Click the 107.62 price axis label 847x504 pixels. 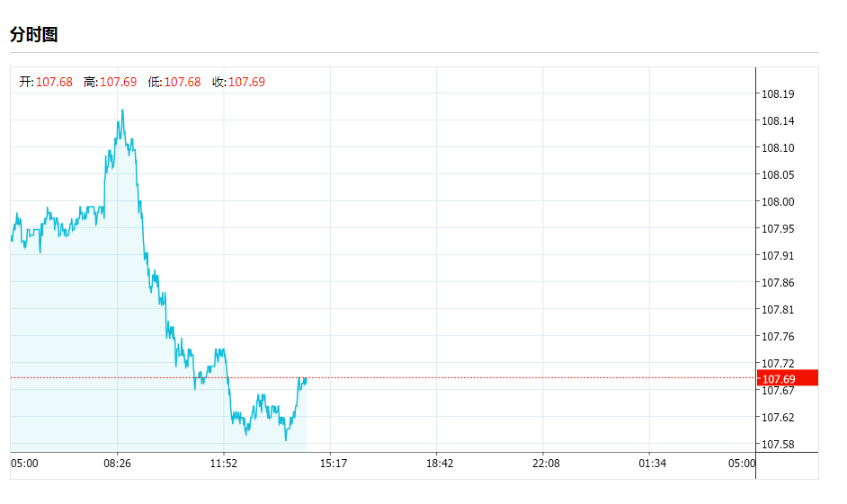click(x=778, y=418)
